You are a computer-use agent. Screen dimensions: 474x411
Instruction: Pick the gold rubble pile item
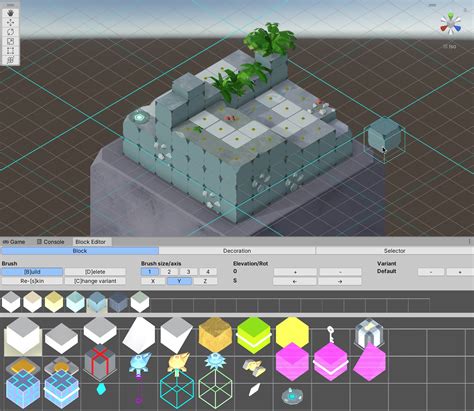254,367
